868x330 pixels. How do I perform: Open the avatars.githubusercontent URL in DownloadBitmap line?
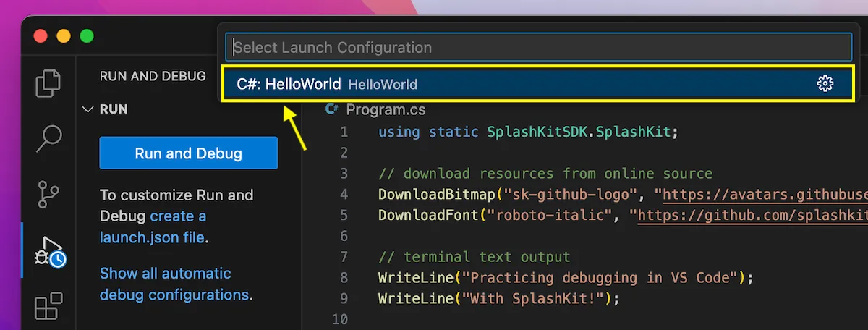tap(765, 195)
